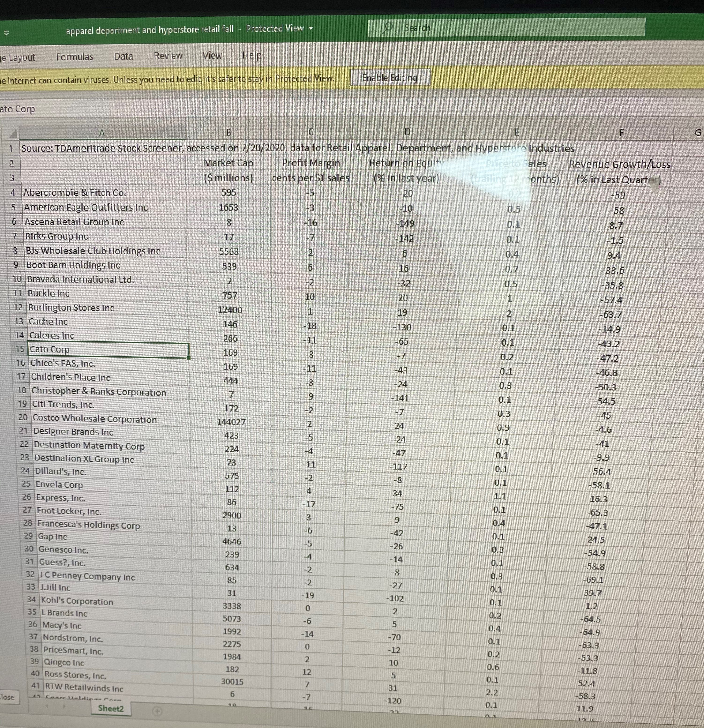704x728 pixels.
Task: Open the Formulas ribbon tab
Action: (75, 56)
